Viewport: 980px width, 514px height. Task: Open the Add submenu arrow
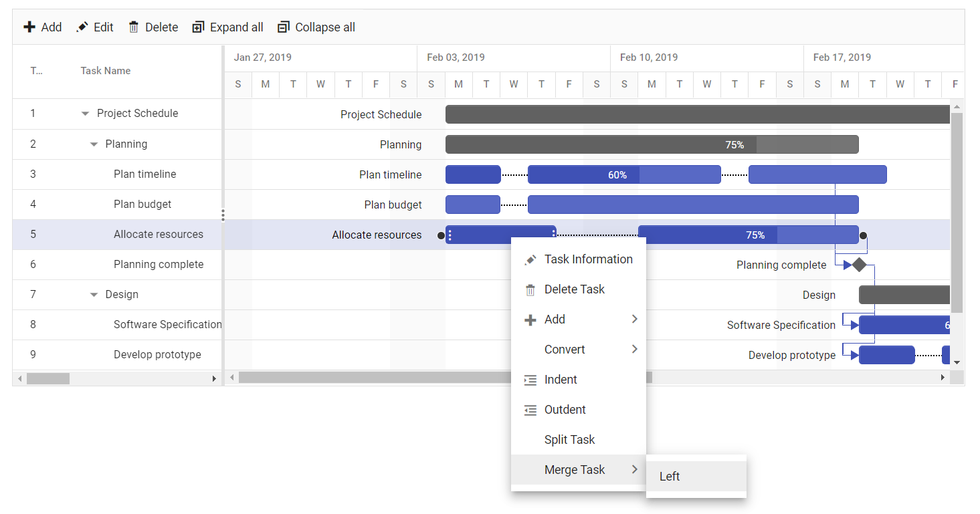pos(634,319)
